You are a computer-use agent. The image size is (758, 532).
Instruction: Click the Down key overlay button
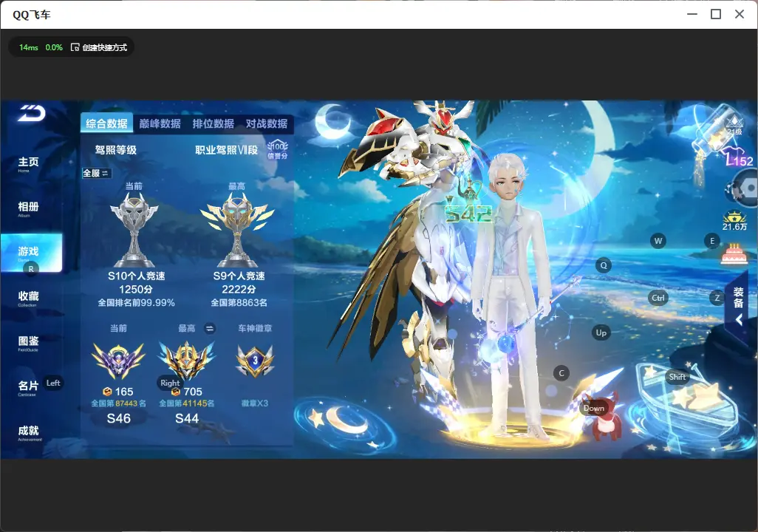(594, 408)
